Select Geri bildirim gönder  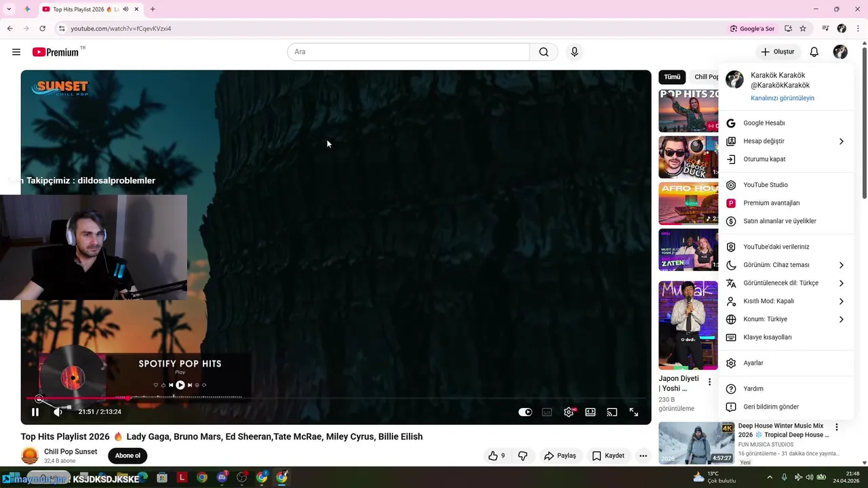[785, 407]
